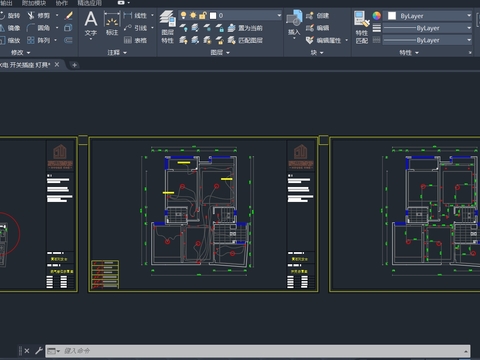This screenshot has width=480, height=360.
Task: Open the lineweight ByLayer dropdown
Action: click(x=469, y=28)
